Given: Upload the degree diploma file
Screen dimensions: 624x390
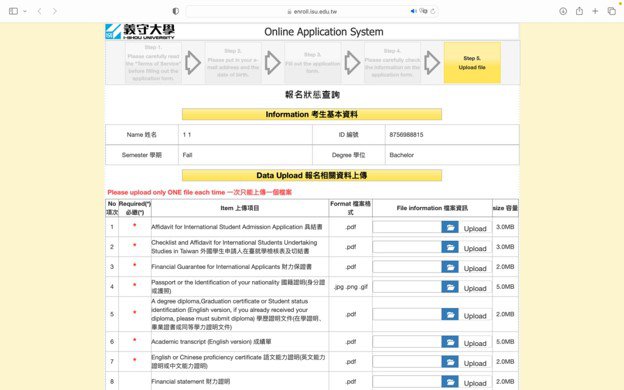Looking at the screenshot, I should (475, 316).
